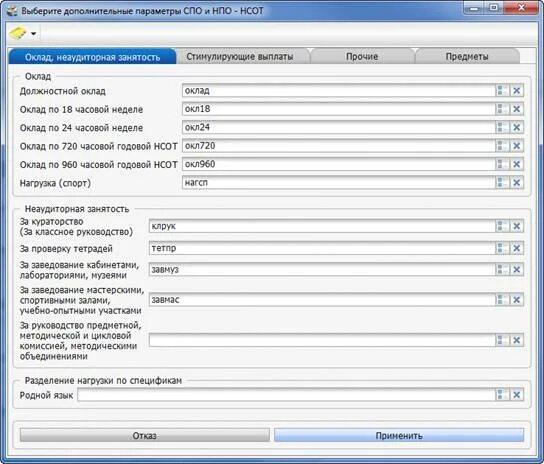Switch to Оклад, неаудиторная занятость tab

pos(92,57)
